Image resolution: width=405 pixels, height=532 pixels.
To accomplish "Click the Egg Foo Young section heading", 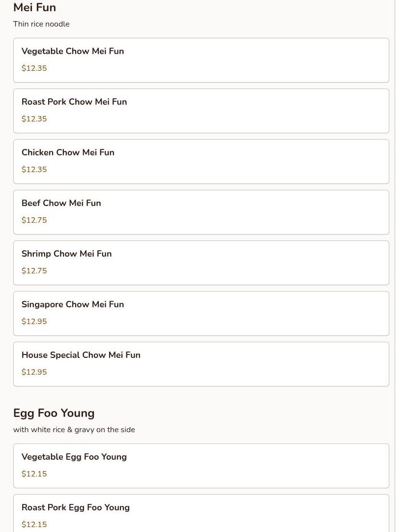I will click(x=54, y=413).
